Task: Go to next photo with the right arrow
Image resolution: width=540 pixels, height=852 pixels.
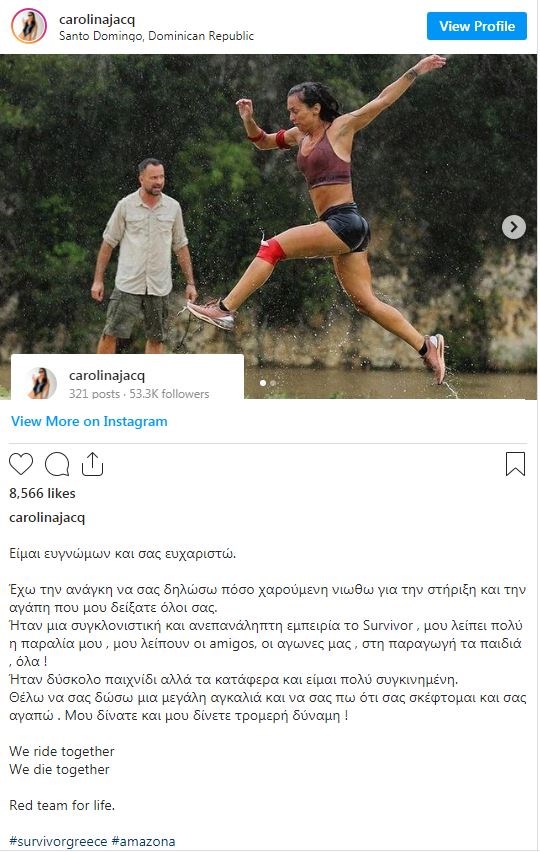Action: [x=513, y=227]
